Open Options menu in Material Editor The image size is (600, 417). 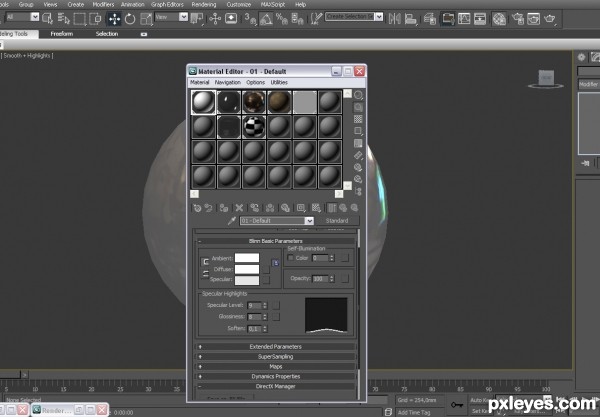coord(256,82)
